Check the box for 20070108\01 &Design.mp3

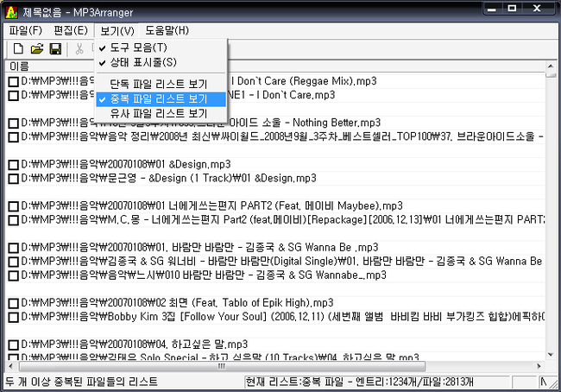14,165
